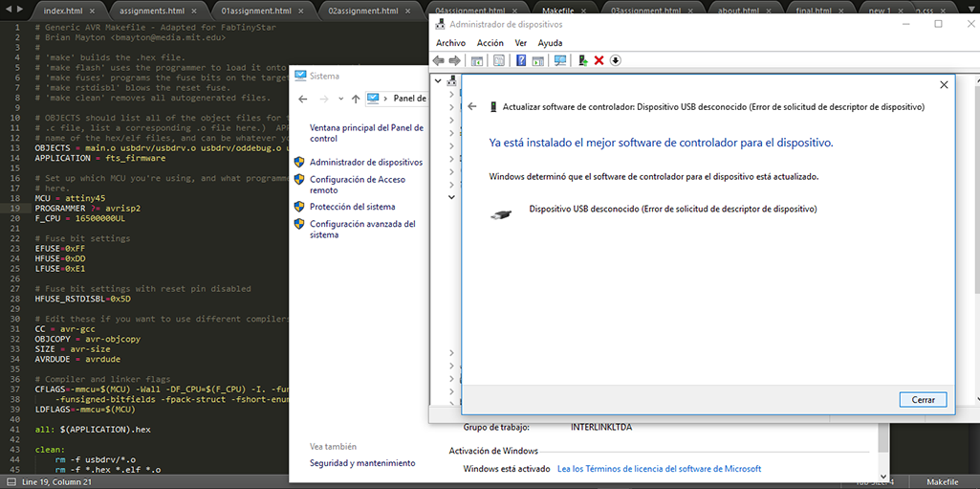Screen dimensions: 980x489
Task: Toggle action pane icon in Device Manager toolbar
Action: (x=537, y=60)
